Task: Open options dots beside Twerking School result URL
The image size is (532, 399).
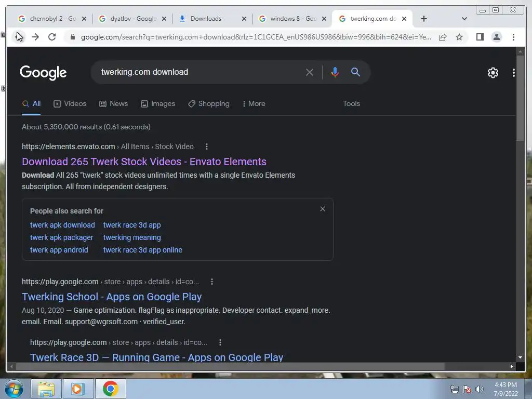Action: click(212, 282)
